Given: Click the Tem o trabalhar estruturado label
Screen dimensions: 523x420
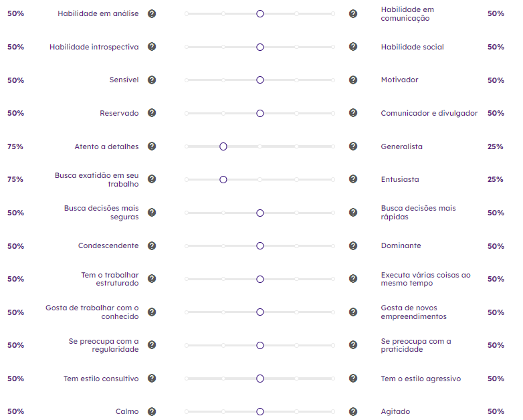Looking at the screenshot, I should tap(110, 279).
